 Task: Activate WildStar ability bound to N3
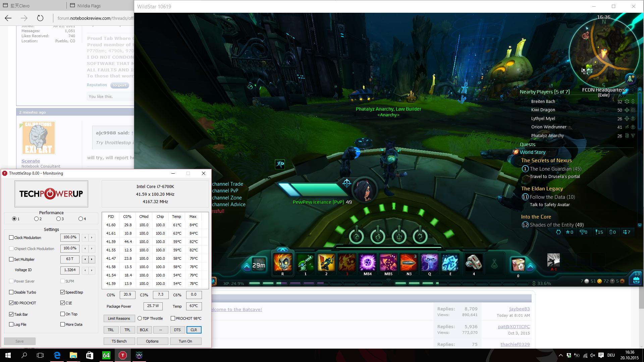coord(409,262)
